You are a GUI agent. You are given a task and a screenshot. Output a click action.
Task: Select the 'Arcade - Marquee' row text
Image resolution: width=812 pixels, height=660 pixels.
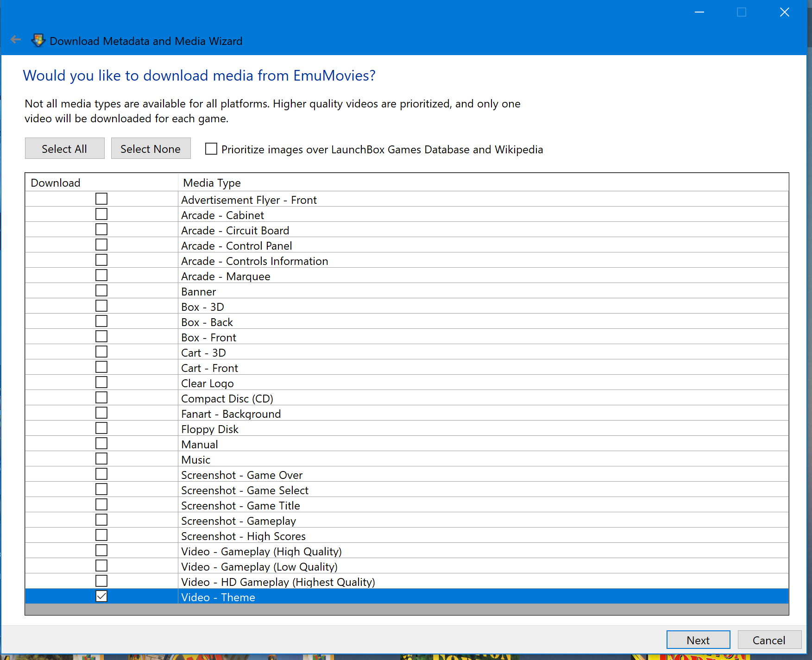pos(226,277)
